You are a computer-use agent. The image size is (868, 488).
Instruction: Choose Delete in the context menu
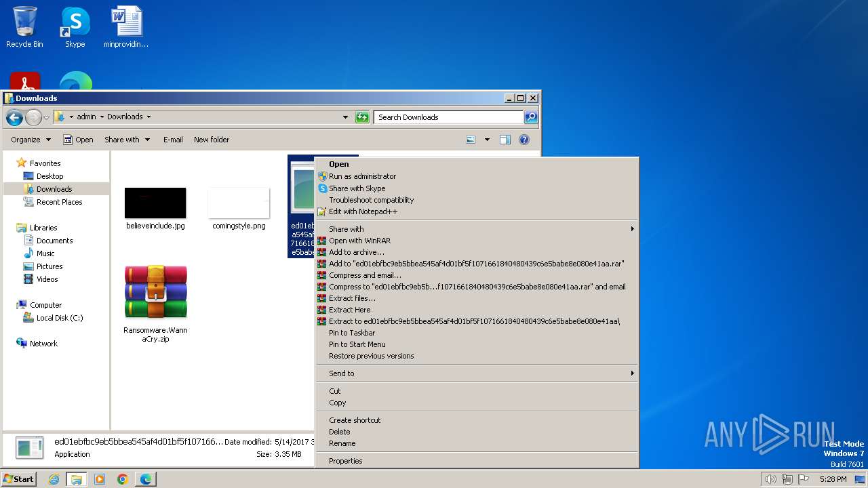point(477,432)
